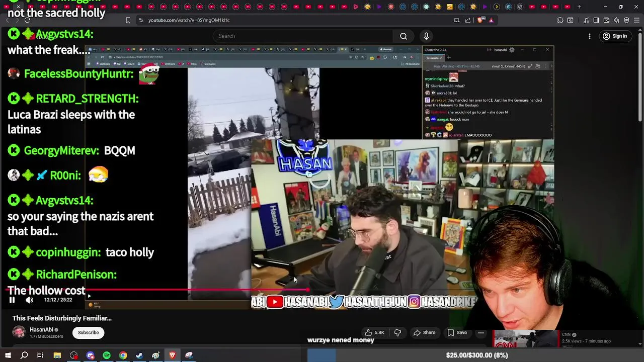Open the HasanAbi channel avatar

[x=19, y=332]
